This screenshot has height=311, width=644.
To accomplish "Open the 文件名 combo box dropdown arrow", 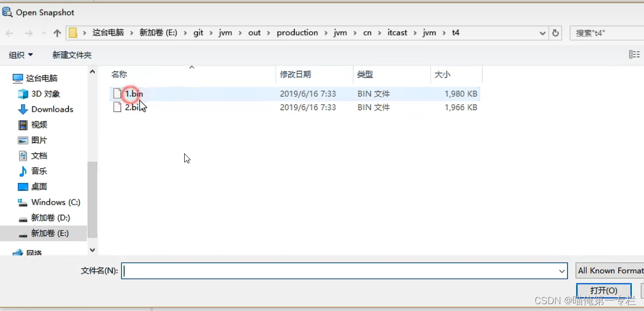I will coord(562,271).
